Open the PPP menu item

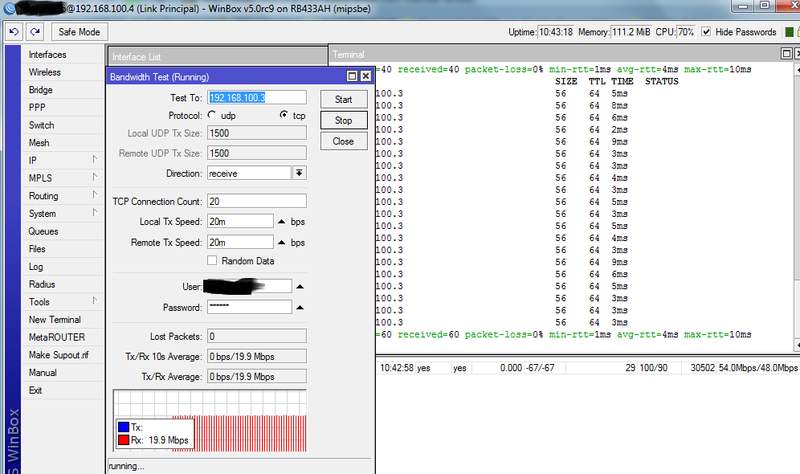(37, 108)
